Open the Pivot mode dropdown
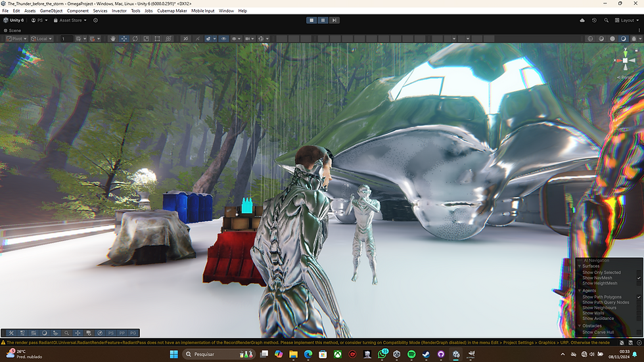The image size is (644, 362). (x=16, y=39)
